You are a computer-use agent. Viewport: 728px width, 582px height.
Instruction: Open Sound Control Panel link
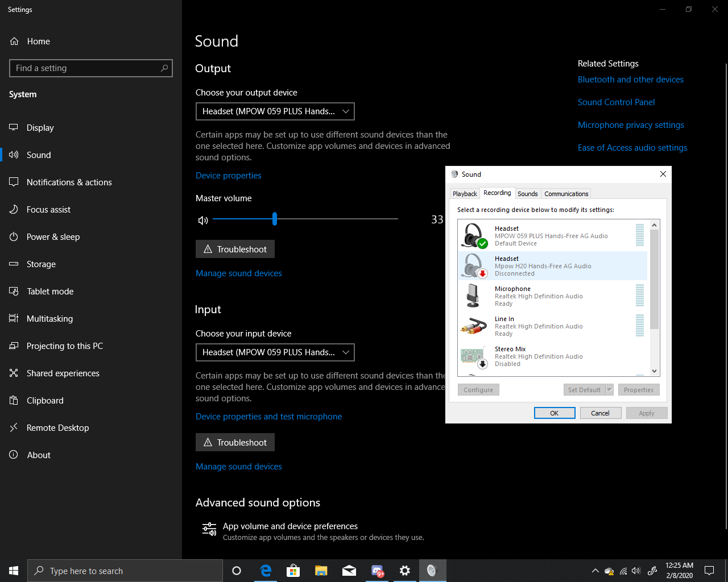[617, 102]
